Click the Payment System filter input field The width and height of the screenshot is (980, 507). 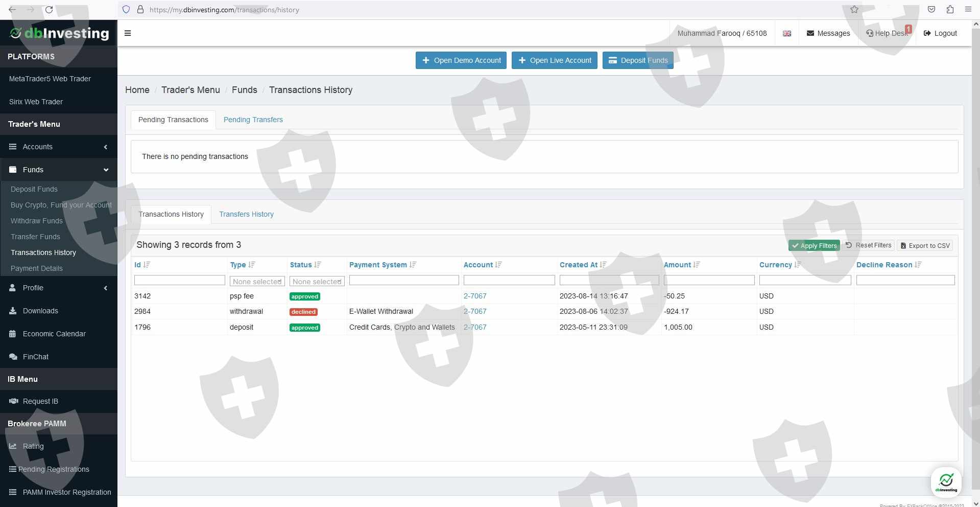click(x=403, y=281)
